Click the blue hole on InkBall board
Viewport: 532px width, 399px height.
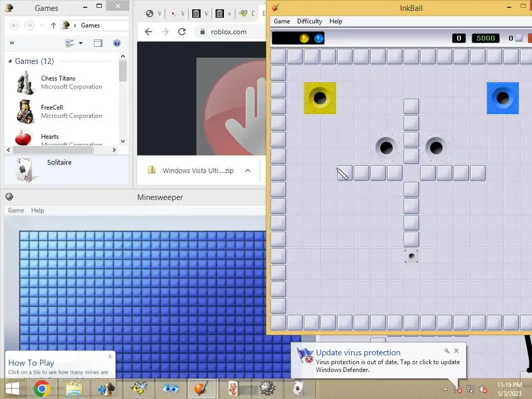[503, 98]
